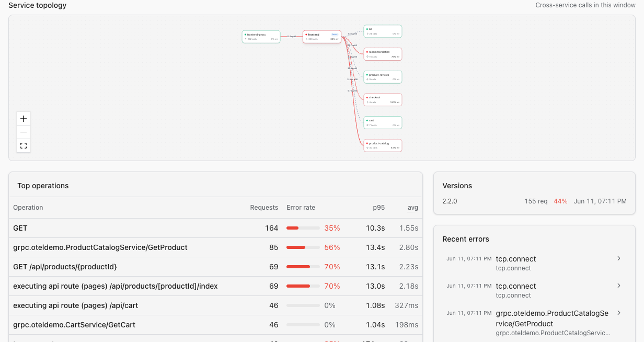Select the product-catalog service node
The height and width of the screenshot is (342, 644).
tap(383, 145)
